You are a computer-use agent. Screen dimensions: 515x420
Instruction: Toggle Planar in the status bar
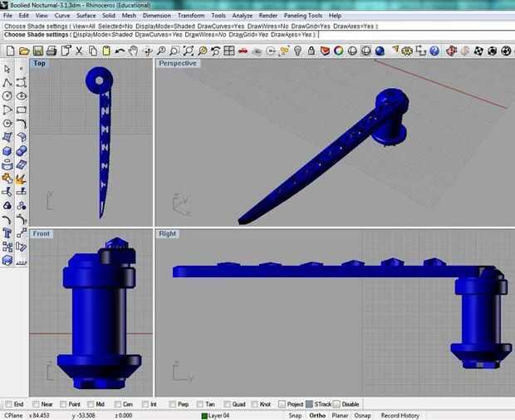pyautogui.click(x=340, y=415)
